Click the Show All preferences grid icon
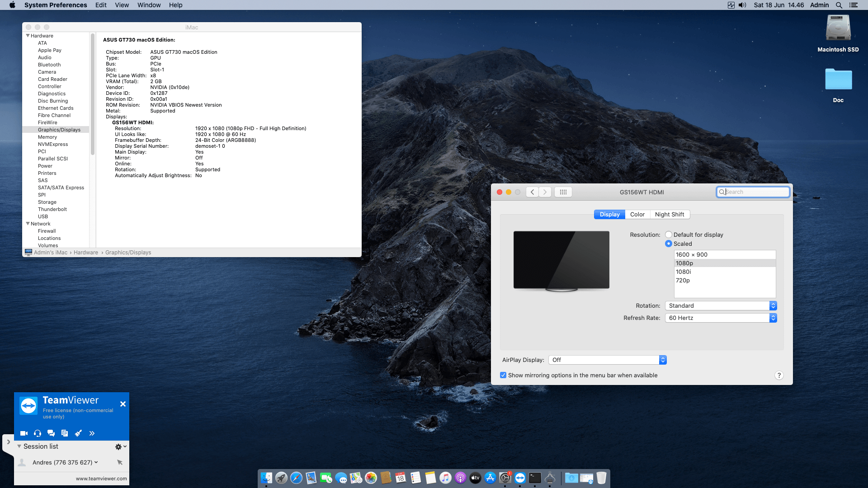The height and width of the screenshot is (488, 868). (563, 192)
